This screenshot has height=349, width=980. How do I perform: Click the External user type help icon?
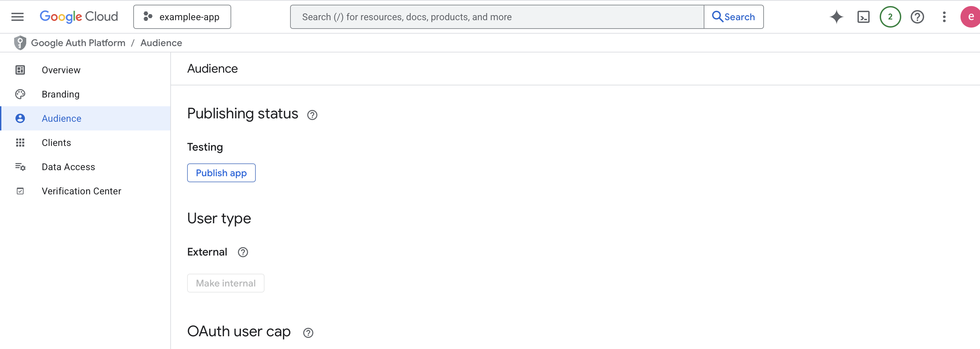[243, 252]
